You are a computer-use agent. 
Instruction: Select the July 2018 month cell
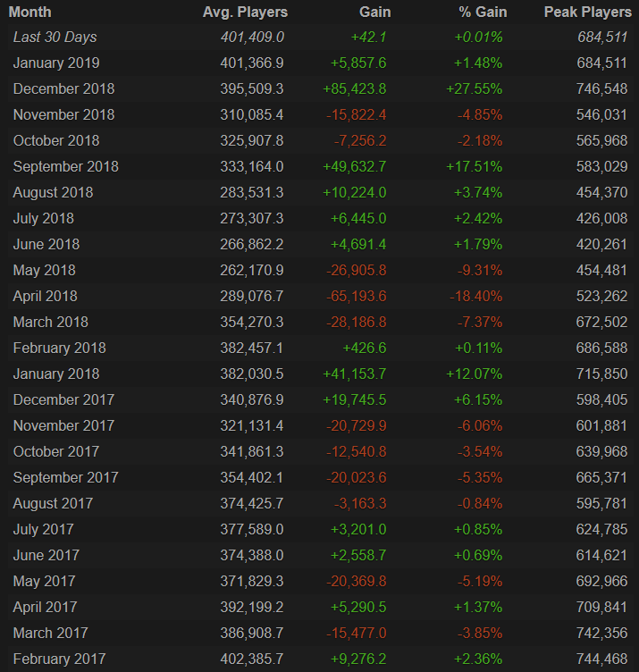44,219
